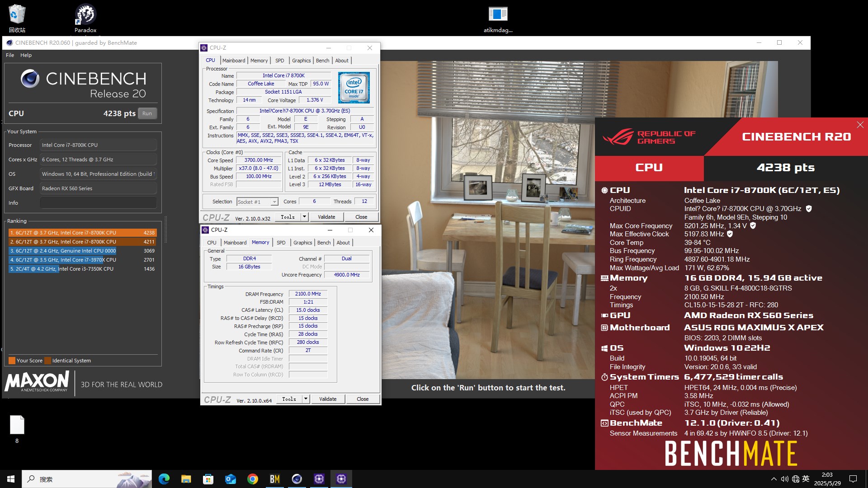
Task: Select first ranking entry with 4238 score
Action: [83, 233]
